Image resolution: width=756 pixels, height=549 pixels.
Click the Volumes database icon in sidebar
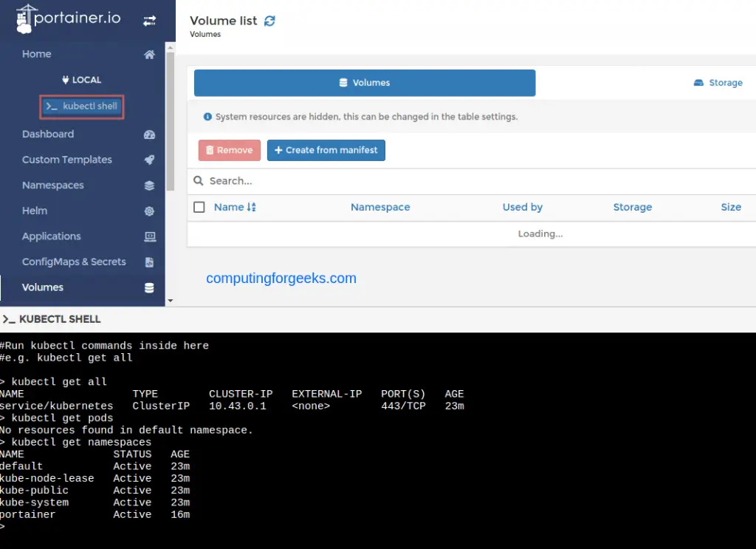(149, 287)
